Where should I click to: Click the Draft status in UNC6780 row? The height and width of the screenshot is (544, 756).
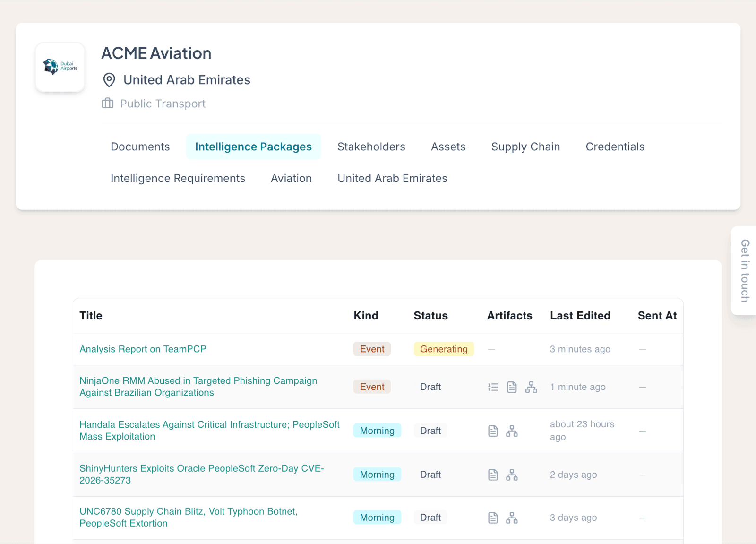pos(430,518)
